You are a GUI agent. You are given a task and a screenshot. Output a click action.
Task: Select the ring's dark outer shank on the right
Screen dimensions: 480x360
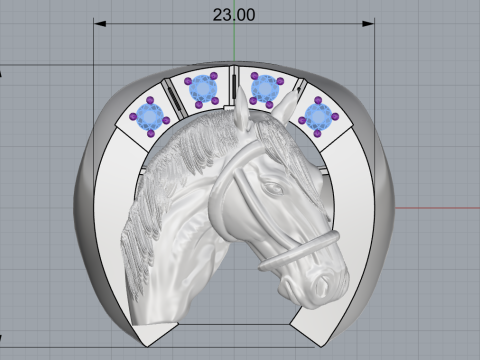click(x=384, y=207)
